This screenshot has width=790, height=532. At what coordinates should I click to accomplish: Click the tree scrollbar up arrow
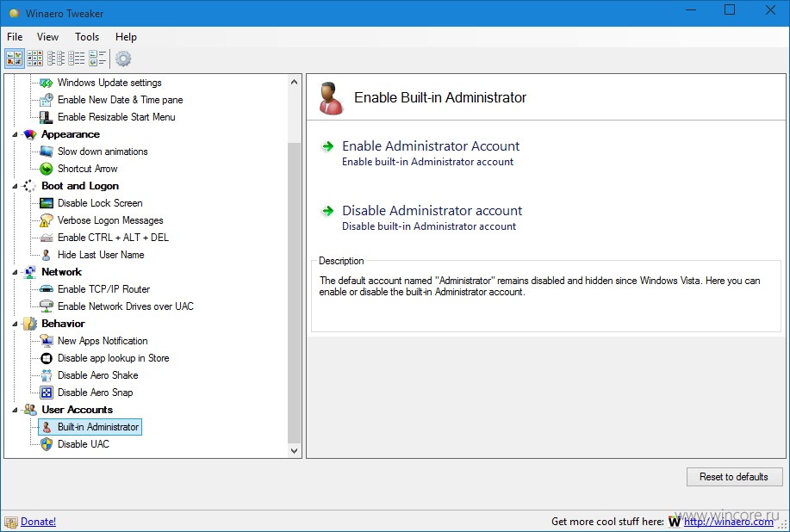pyautogui.click(x=295, y=82)
